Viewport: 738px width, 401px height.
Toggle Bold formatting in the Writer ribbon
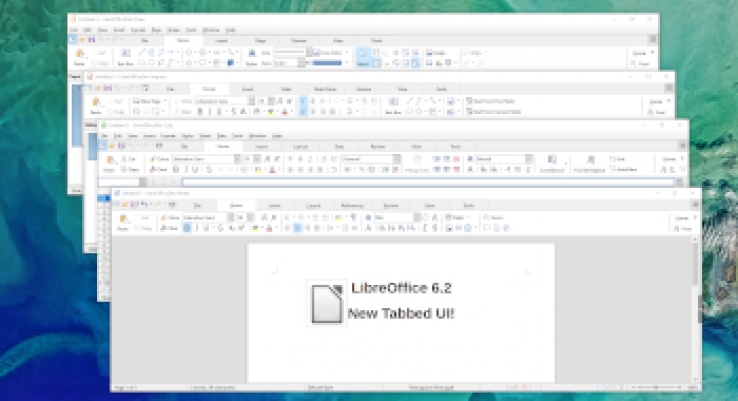188,227
